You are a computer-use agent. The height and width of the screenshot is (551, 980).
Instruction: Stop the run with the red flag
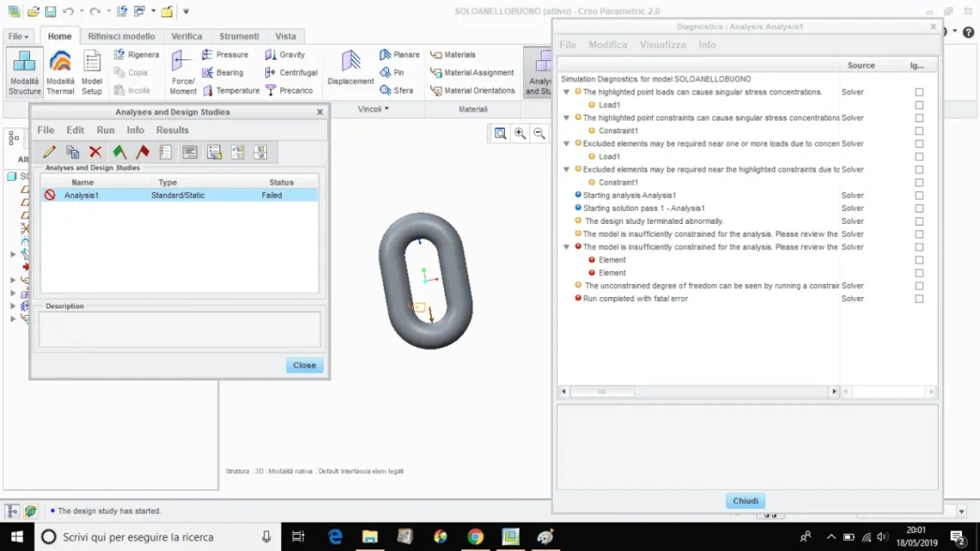pyautogui.click(x=143, y=152)
